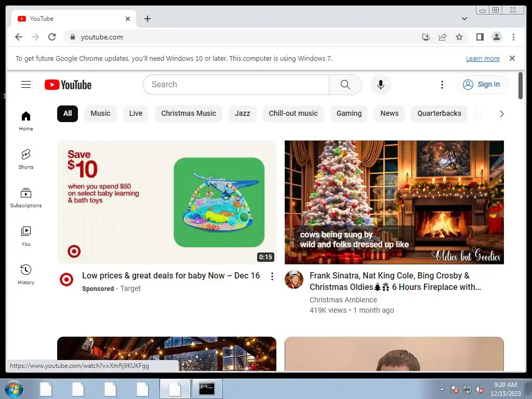Click the Action Center flag tray icon
The image size is (532, 399).
click(x=454, y=390)
